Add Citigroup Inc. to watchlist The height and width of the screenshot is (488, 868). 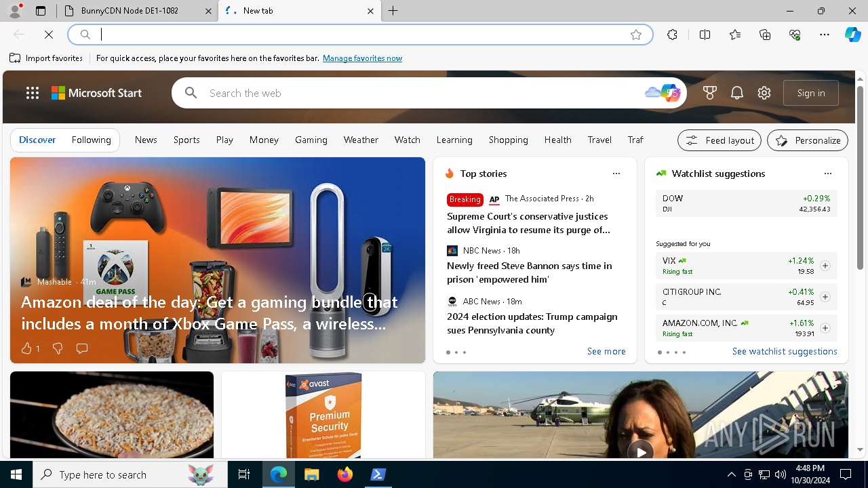[825, 297]
